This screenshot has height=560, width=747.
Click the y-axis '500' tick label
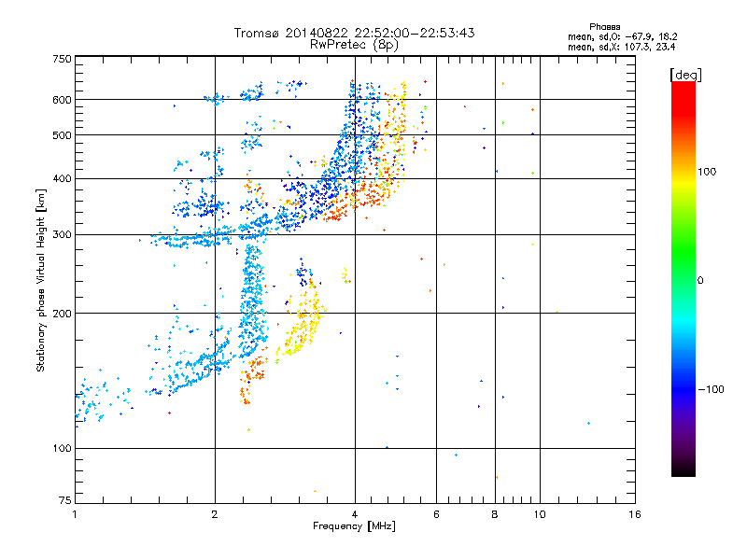(62, 135)
